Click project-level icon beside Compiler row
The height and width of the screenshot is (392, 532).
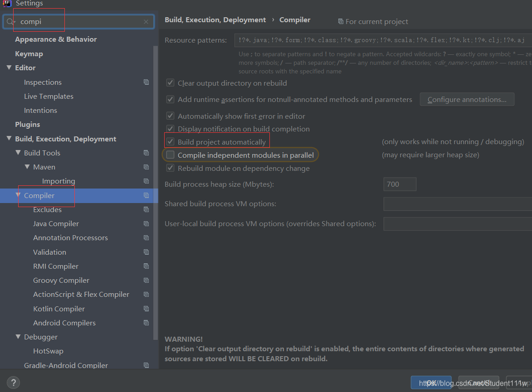pos(146,195)
